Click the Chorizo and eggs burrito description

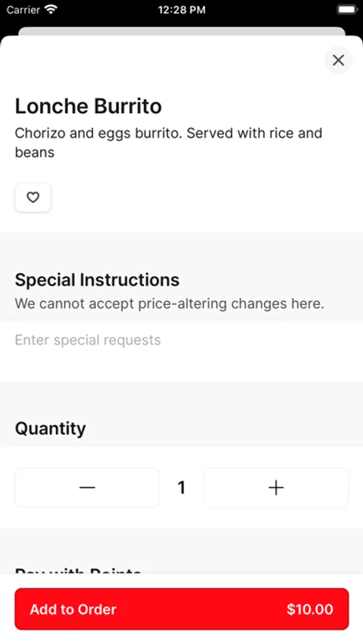[168, 142]
